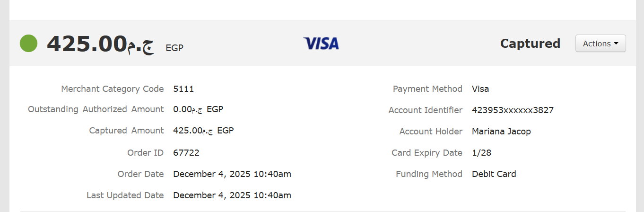This screenshot has height=212, width=644.
Task: Click the Funding Method label
Action: click(x=429, y=174)
